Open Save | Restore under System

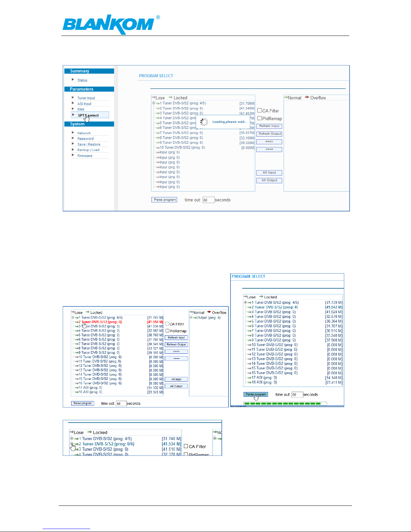click(89, 144)
